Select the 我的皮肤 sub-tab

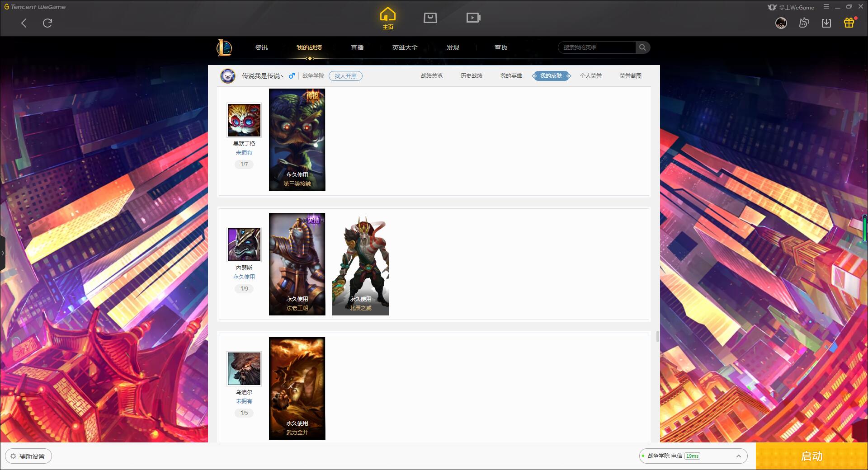[x=551, y=76]
